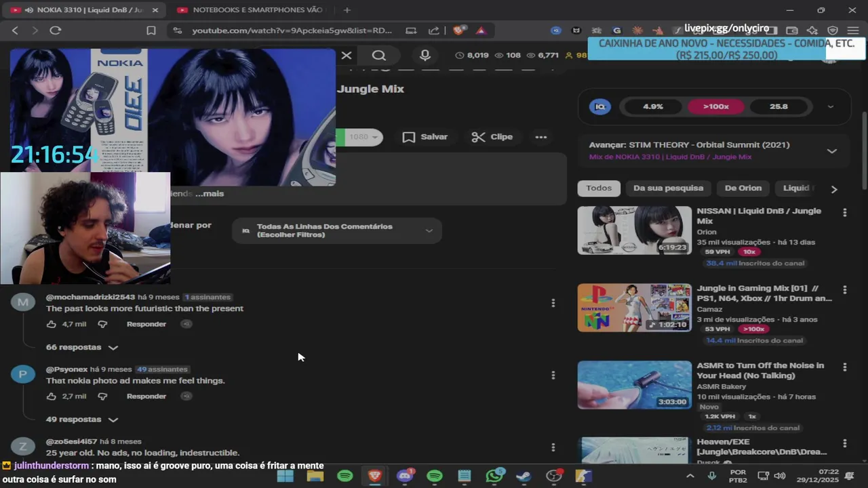Select the 'Da sua pesquisa' chip
868x488 pixels.
[669, 188]
